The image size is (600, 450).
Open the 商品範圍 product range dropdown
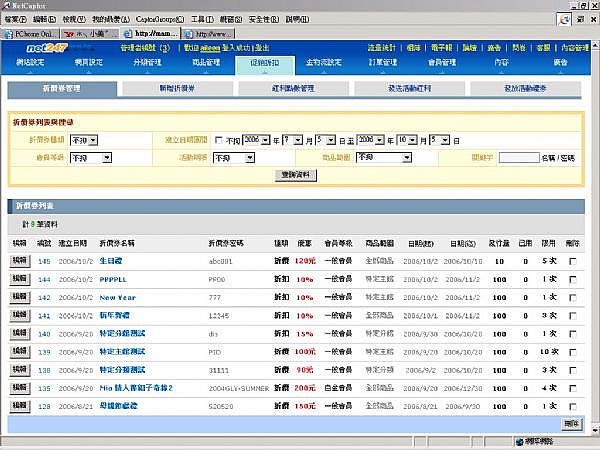coord(384,157)
